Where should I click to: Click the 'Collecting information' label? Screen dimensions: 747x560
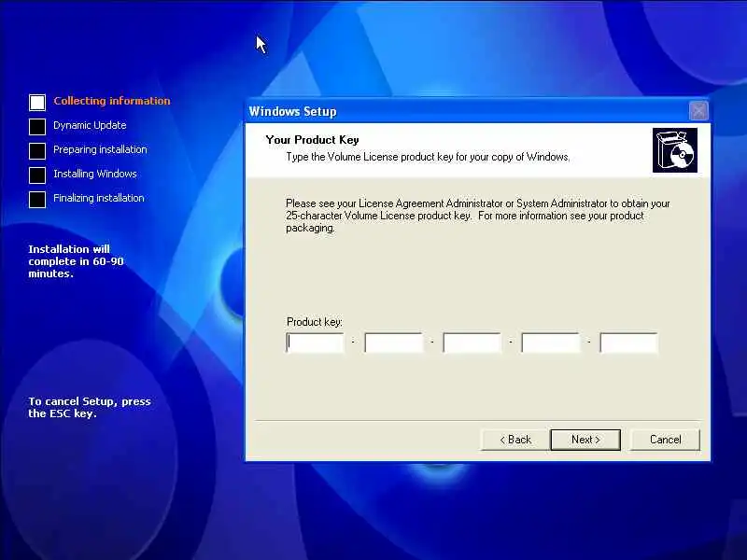tap(111, 101)
